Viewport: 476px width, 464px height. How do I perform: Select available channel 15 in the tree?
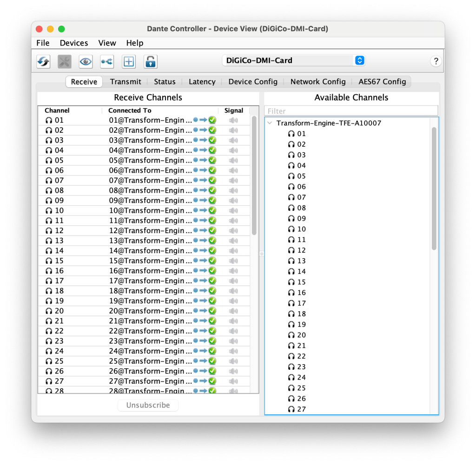[x=301, y=282]
